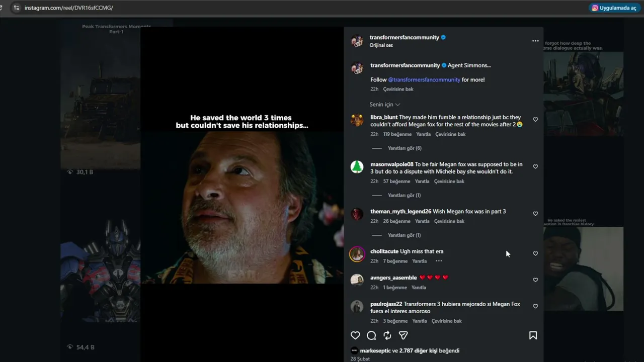The height and width of the screenshot is (362, 644).
Task: Open the three-dot options on cholitacute's comment
Action: 439,261
